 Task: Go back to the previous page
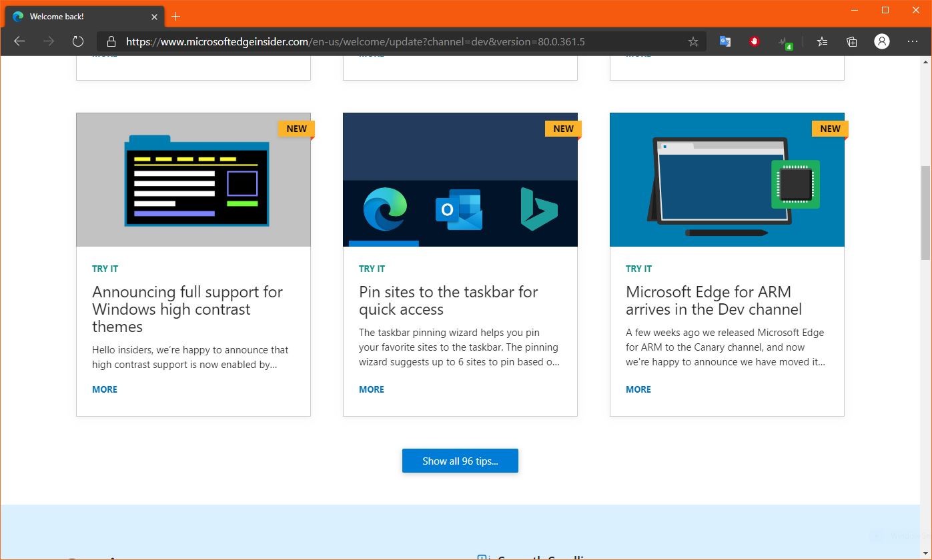[x=19, y=41]
